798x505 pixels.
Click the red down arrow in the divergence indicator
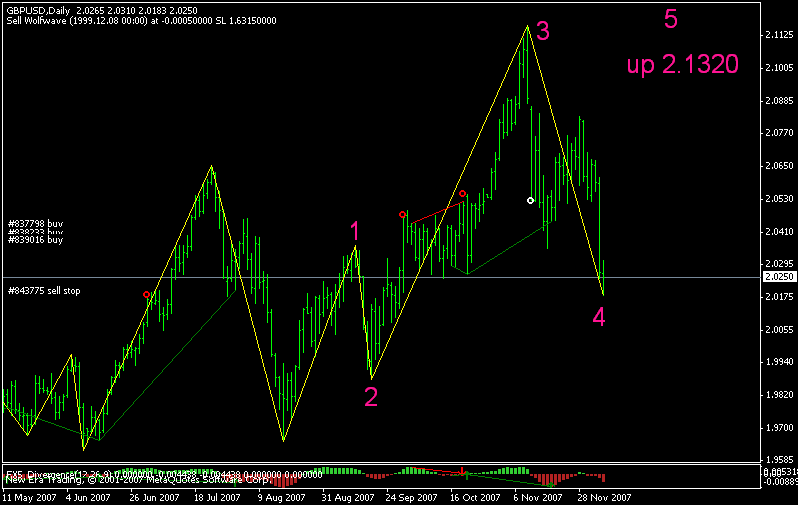click(462, 470)
